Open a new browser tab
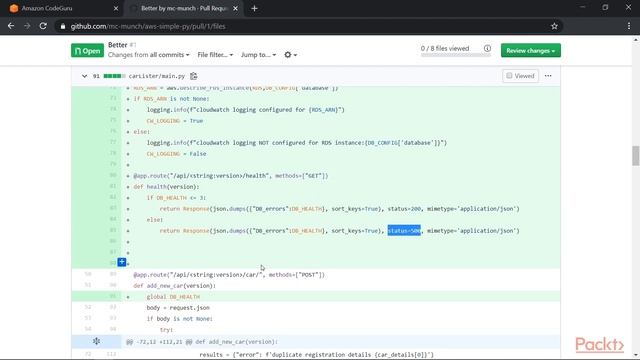The image size is (640, 360). point(254,8)
